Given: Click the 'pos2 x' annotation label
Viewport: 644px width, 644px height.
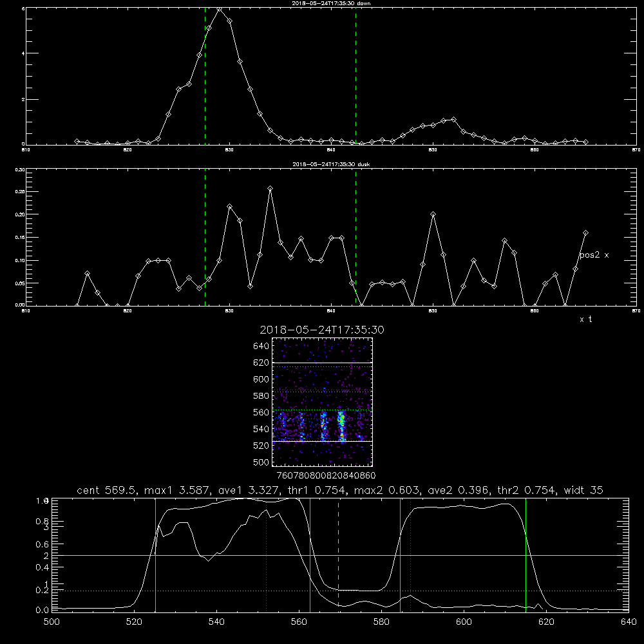Looking at the screenshot, I should 594,255.
